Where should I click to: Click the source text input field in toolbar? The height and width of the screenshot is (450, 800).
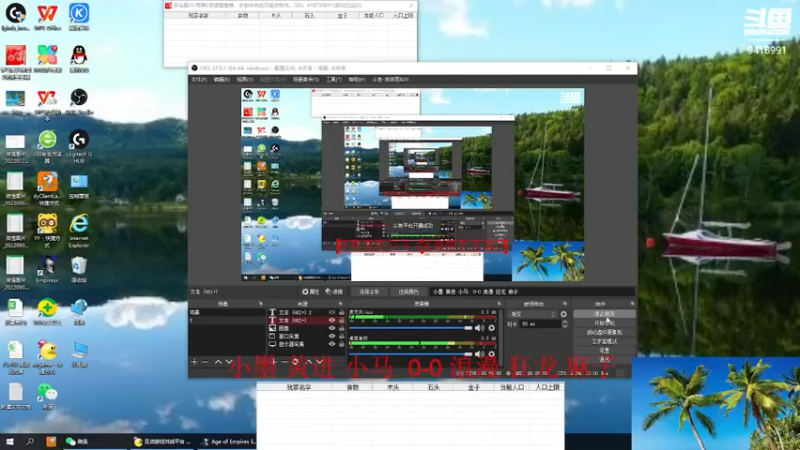[532, 292]
